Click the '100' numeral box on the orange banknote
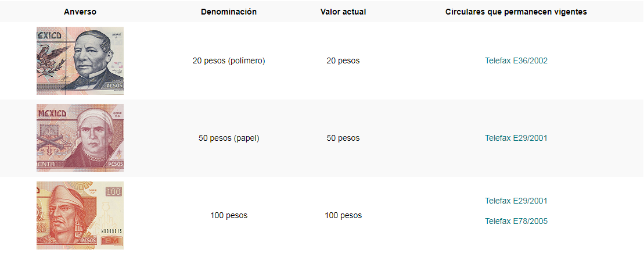The width and height of the screenshot is (644, 253). (x=114, y=191)
